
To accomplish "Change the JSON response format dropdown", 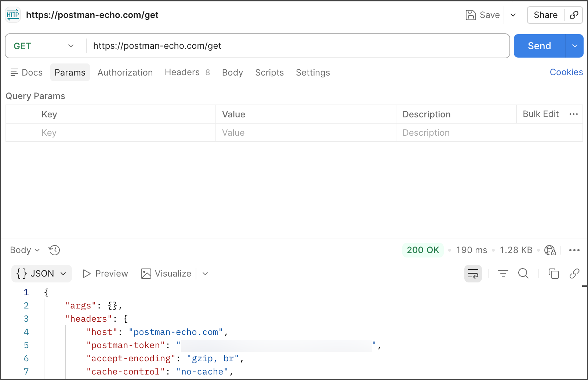I will [x=41, y=274].
